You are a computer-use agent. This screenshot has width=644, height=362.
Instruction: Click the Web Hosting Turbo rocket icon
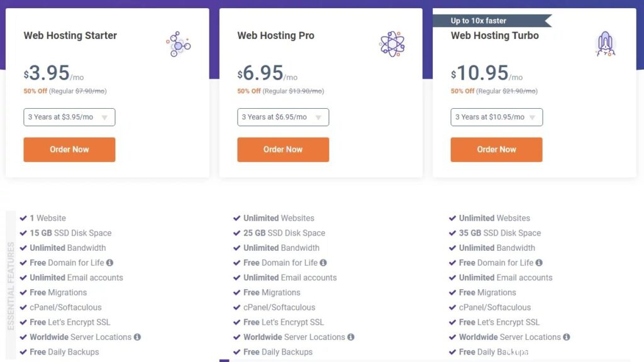tap(605, 45)
